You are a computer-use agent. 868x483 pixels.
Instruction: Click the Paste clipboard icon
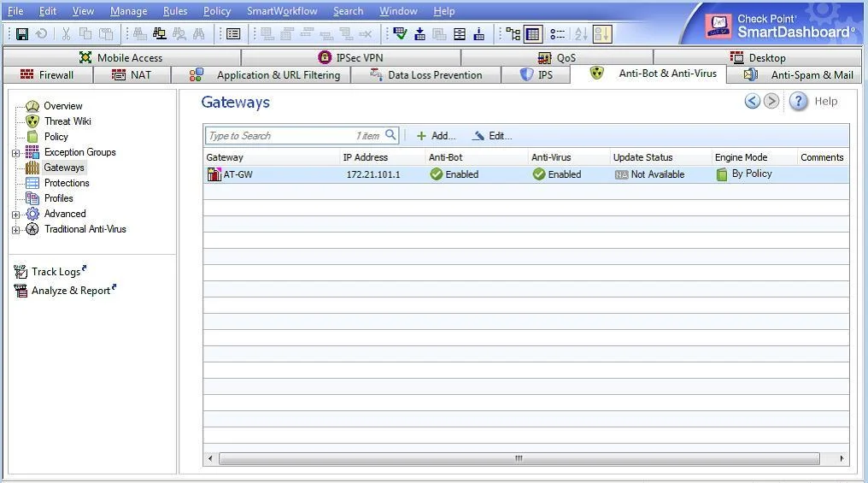click(x=106, y=34)
